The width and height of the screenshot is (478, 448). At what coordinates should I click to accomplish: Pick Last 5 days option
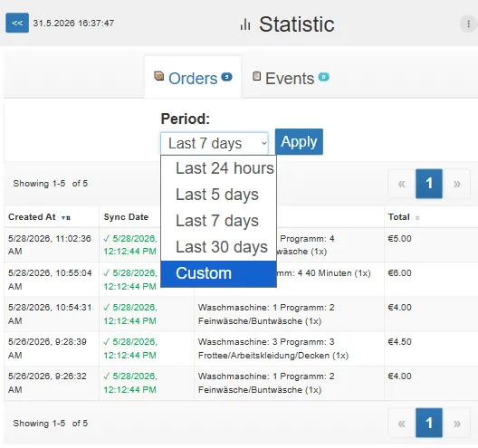click(x=218, y=195)
